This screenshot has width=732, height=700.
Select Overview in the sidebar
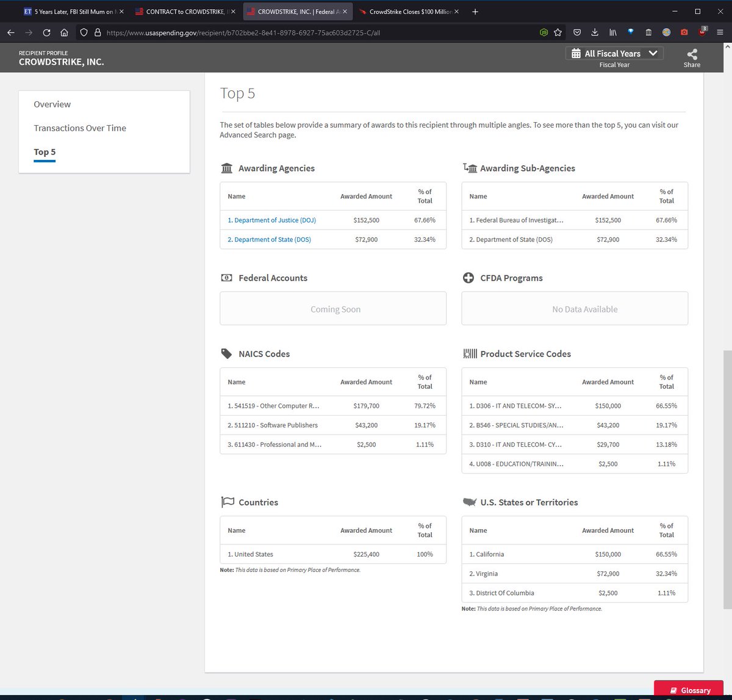tap(52, 104)
